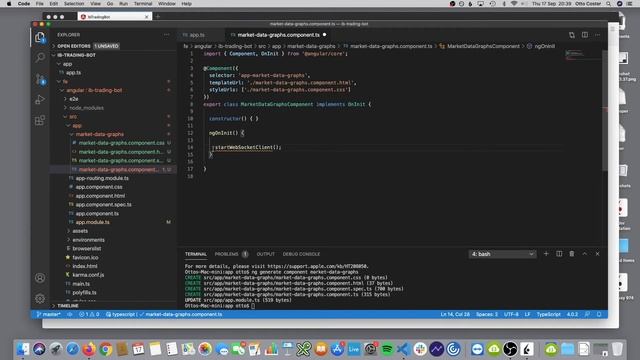640x360 pixels.
Task: Expand the e2e folder
Action: (x=73, y=99)
